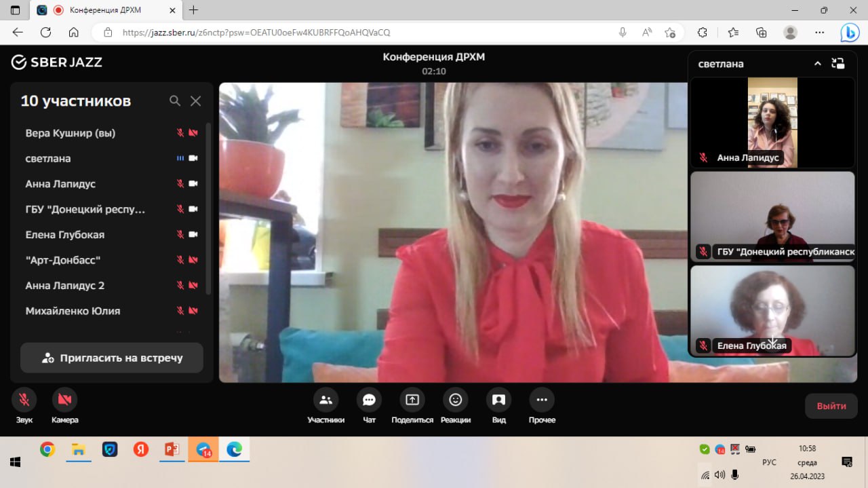
Task: Open the Прочее more options menu
Action: (542, 400)
